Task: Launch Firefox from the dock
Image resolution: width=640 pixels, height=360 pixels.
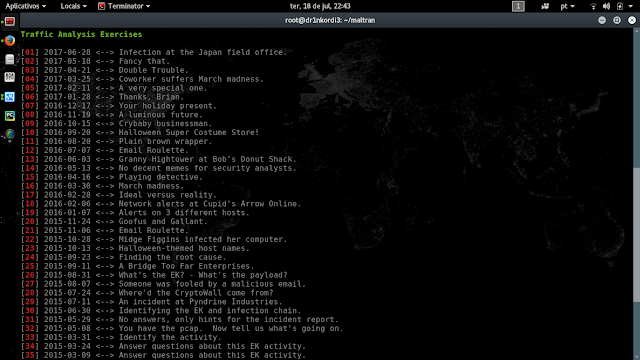Action: (x=10, y=40)
